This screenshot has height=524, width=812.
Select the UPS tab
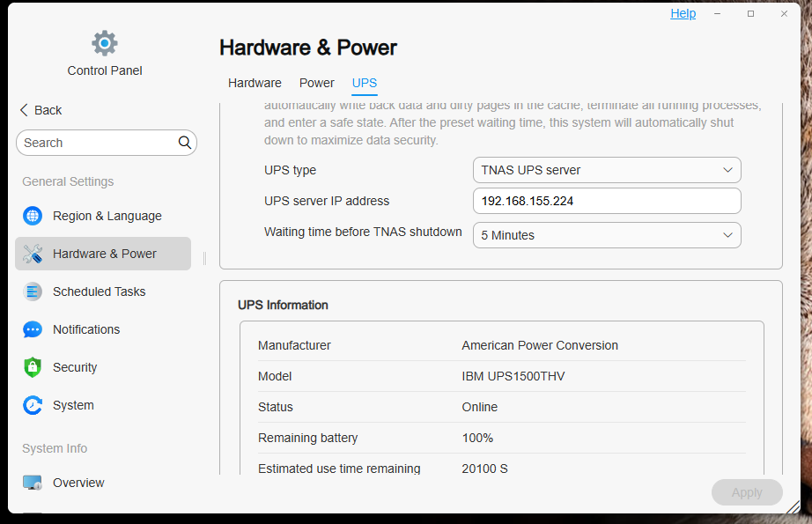pyautogui.click(x=365, y=83)
